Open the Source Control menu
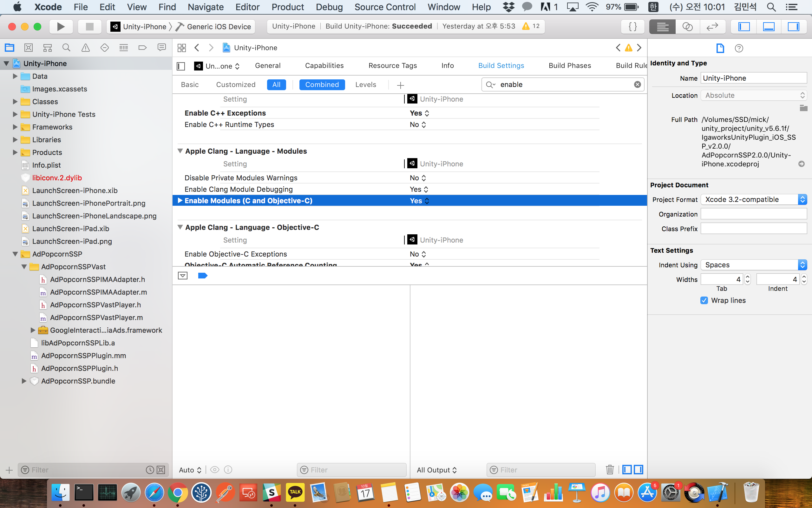 click(x=385, y=7)
